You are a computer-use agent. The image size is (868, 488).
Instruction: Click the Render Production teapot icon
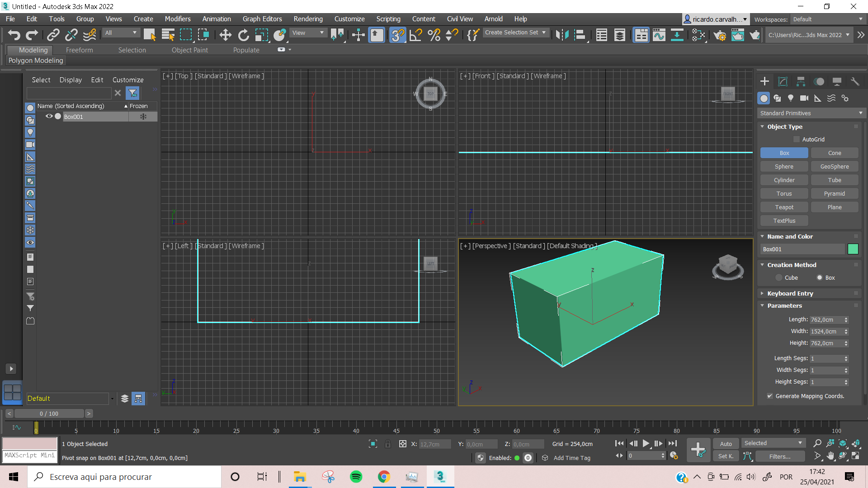755,35
